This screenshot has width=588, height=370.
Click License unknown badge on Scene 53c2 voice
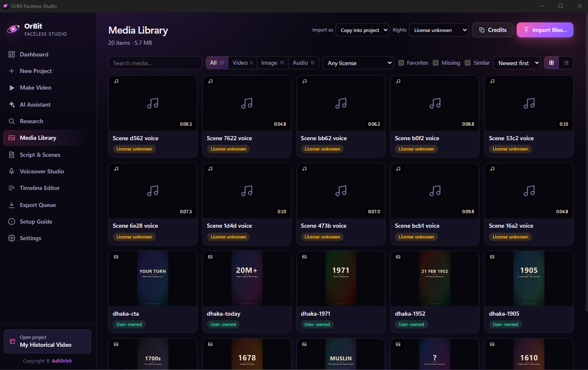tap(510, 149)
